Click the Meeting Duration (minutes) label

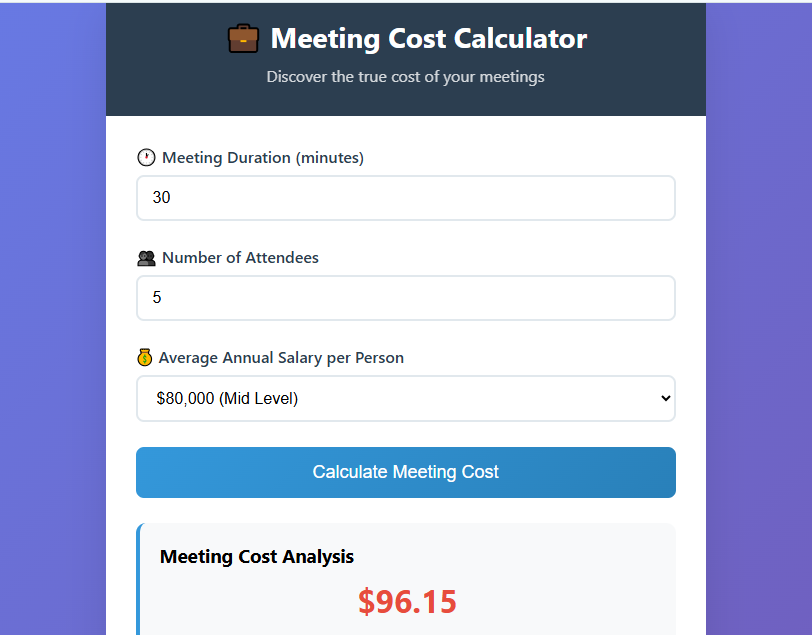coord(261,157)
